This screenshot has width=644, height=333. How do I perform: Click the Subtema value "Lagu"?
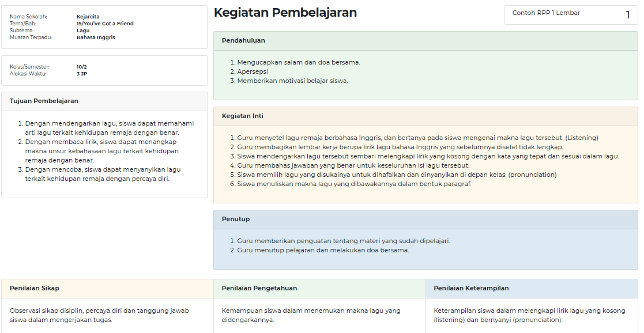coord(83,30)
